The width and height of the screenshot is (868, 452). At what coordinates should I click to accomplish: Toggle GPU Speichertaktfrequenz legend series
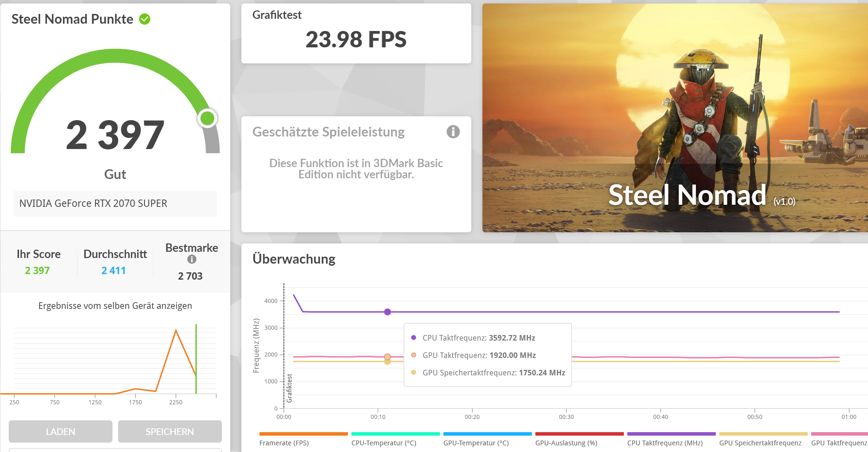click(x=760, y=443)
